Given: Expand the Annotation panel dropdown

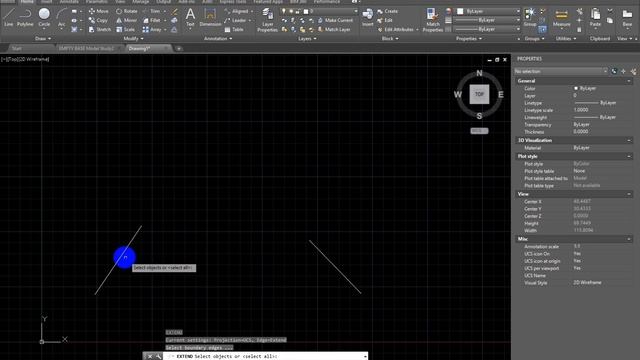Looking at the screenshot, I should (218, 38).
